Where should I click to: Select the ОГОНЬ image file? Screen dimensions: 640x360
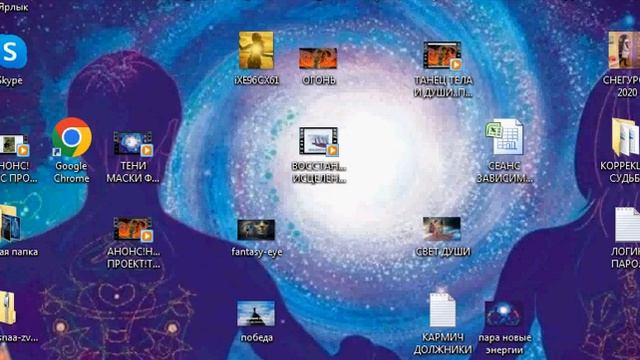318,58
